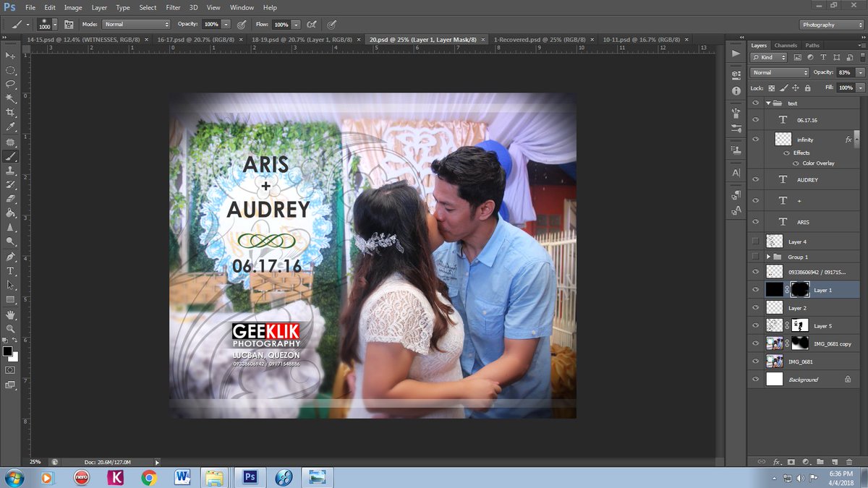The width and height of the screenshot is (868, 488).
Task: Click the Layer 1 mask thumbnail
Action: coord(800,290)
